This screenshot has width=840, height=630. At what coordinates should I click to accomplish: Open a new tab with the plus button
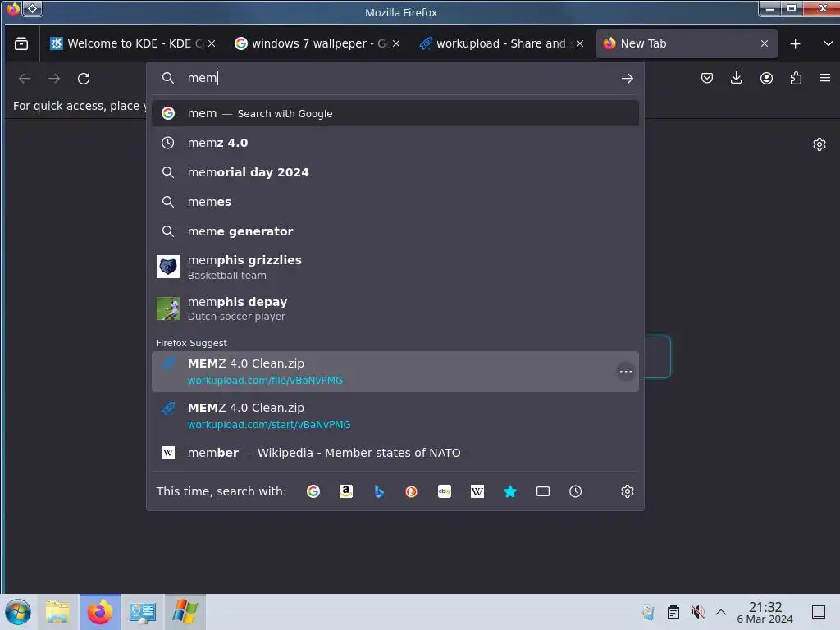coord(795,44)
